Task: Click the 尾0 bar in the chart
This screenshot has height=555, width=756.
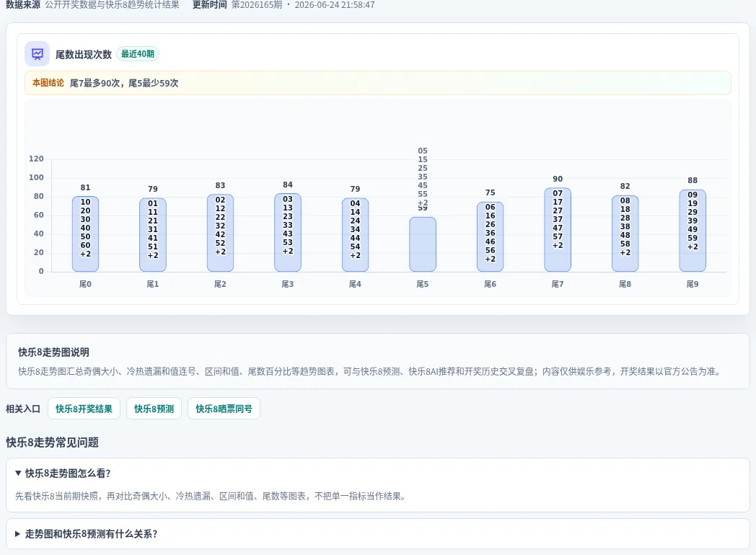Action: click(x=85, y=234)
